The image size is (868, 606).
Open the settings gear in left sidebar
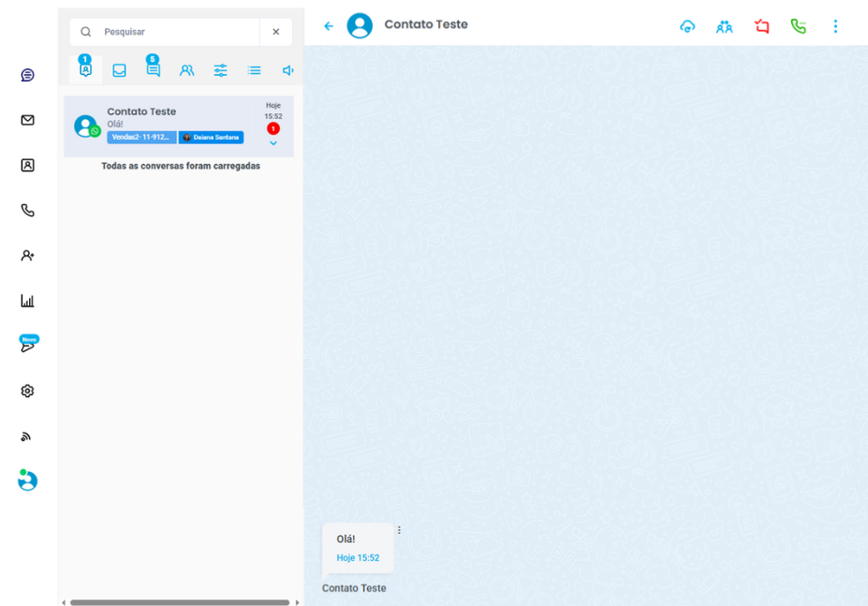tap(27, 391)
